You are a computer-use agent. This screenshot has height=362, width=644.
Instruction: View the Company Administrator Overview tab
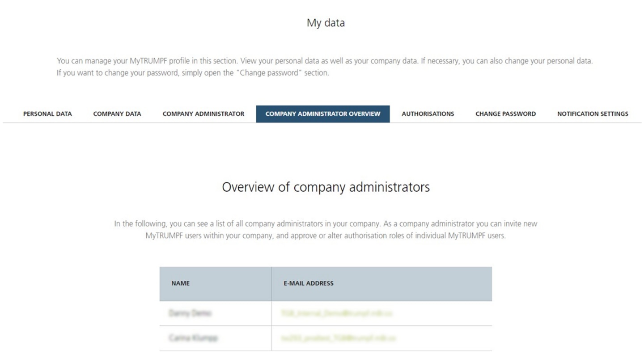[x=323, y=114]
